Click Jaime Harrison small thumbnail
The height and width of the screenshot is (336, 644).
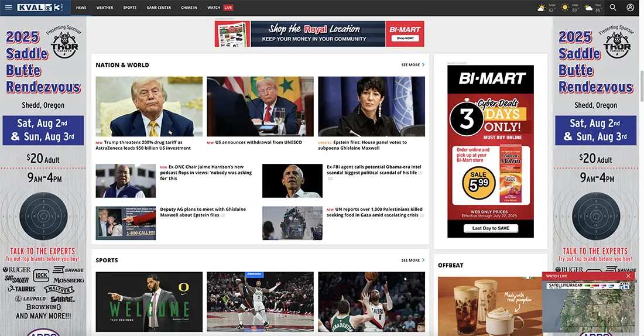[x=126, y=181]
